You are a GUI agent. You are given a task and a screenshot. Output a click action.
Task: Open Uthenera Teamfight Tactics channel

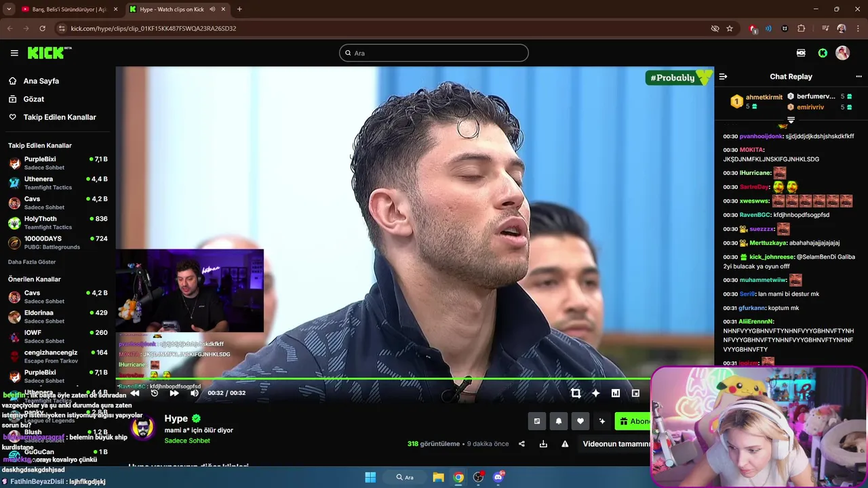[x=58, y=183]
